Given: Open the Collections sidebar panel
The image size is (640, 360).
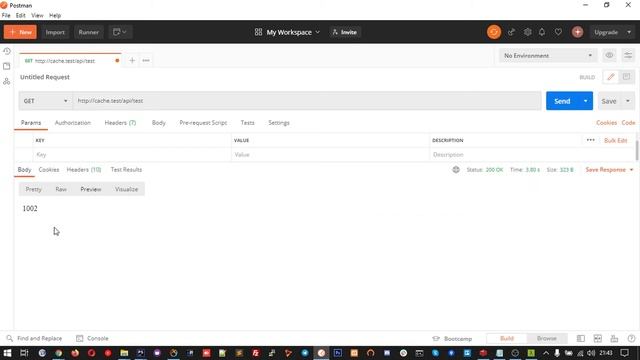Looking at the screenshot, I should tap(7, 66).
